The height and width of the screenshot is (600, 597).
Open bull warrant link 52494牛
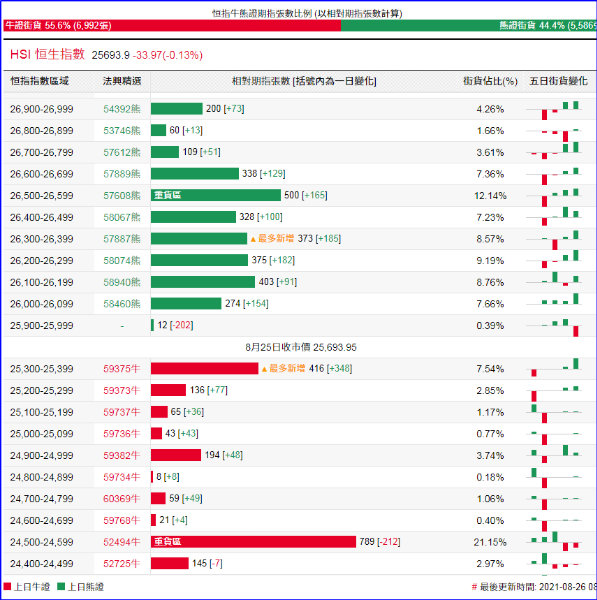tap(122, 542)
